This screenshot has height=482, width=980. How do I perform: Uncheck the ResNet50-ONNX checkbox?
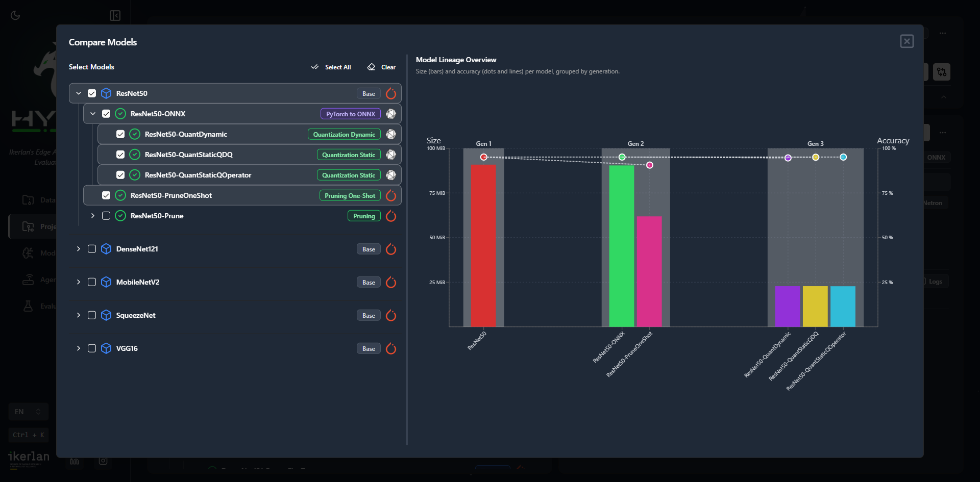coord(106,114)
